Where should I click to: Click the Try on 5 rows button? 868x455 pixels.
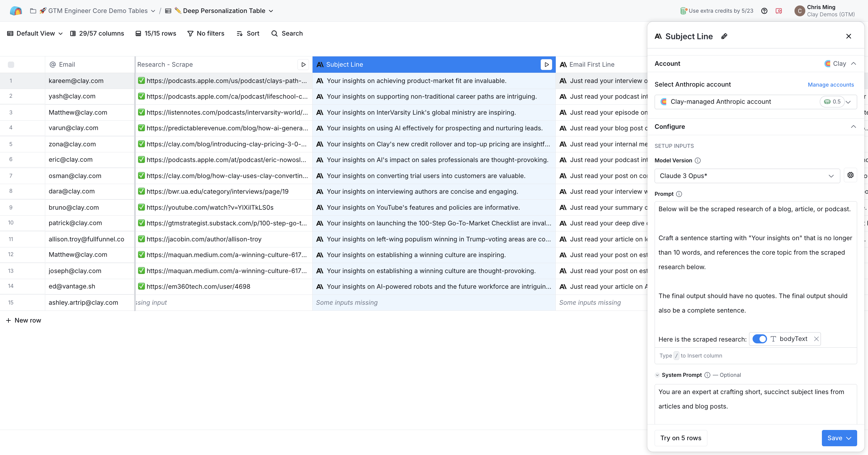[681, 438]
